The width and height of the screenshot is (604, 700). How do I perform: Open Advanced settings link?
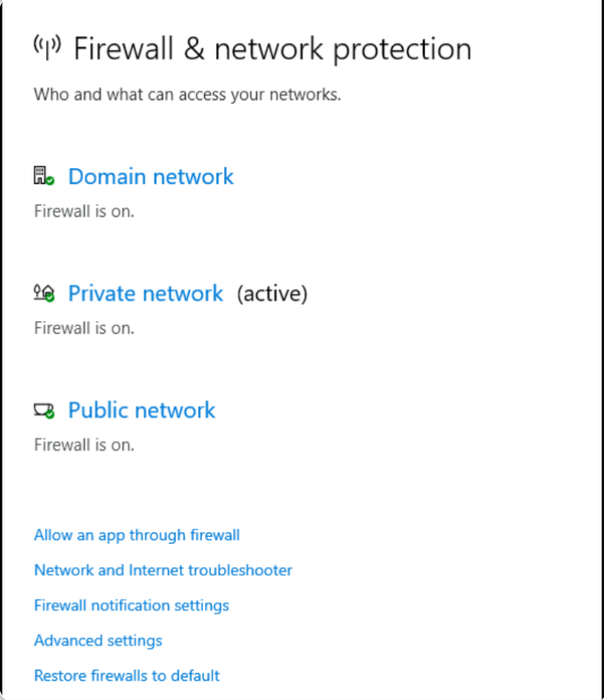pyautogui.click(x=98, y=641)
